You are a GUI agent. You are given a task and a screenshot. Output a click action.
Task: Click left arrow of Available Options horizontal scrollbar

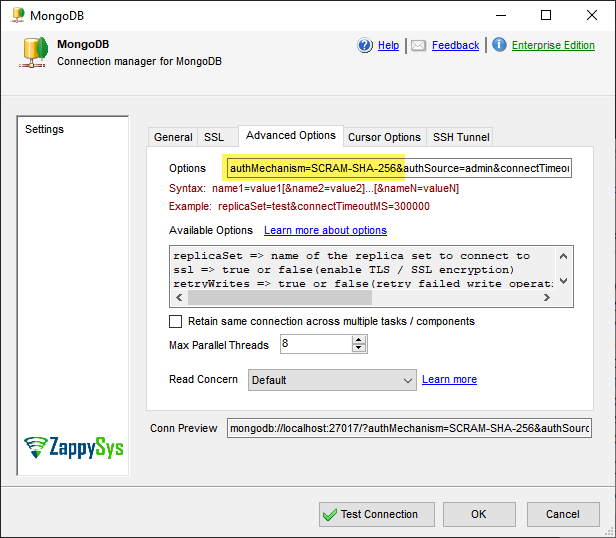(179, 297)
